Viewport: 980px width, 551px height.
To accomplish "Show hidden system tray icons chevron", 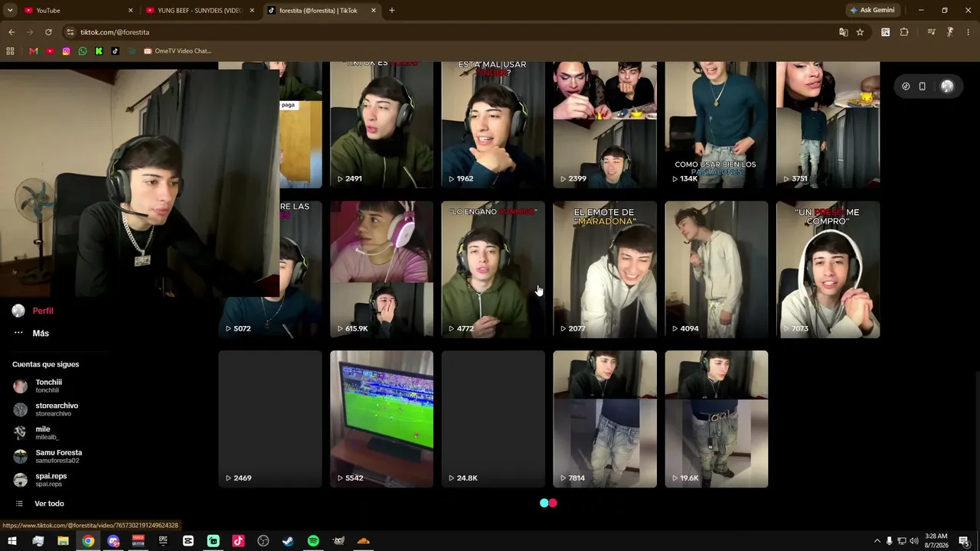I will (877, 541).
